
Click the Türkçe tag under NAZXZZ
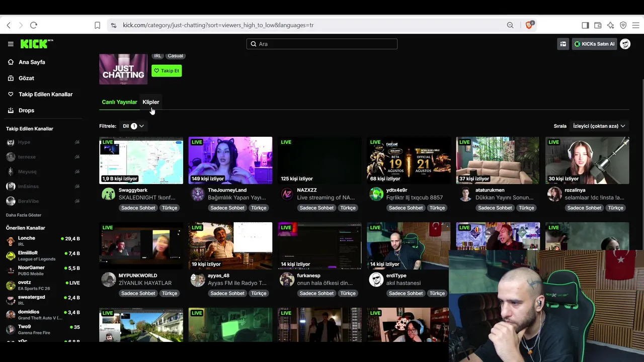pyautogui.click(x=348, y=208)
